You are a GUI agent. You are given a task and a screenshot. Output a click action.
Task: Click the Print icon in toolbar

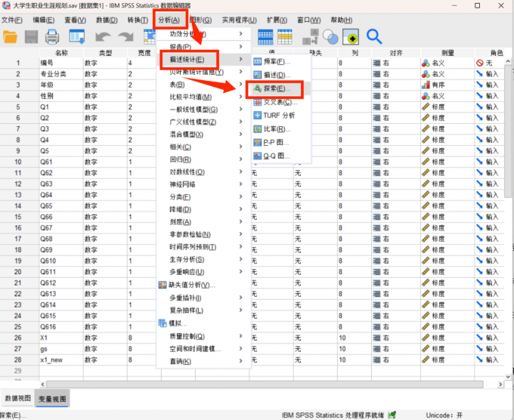[52, 37]
